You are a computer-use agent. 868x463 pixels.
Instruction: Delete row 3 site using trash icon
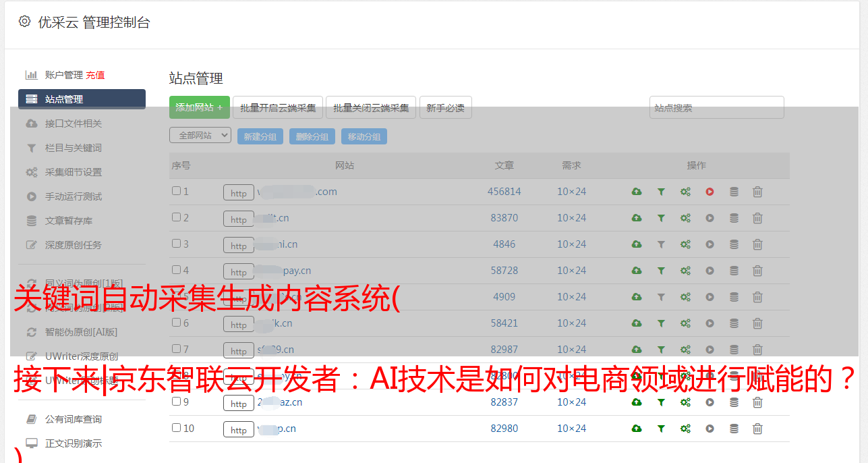pyautogui.click(x=757, y=244)
